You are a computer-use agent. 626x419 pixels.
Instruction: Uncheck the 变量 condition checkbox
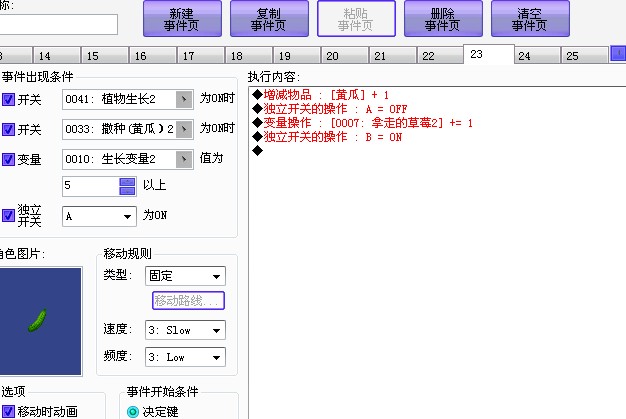(8, 159)
